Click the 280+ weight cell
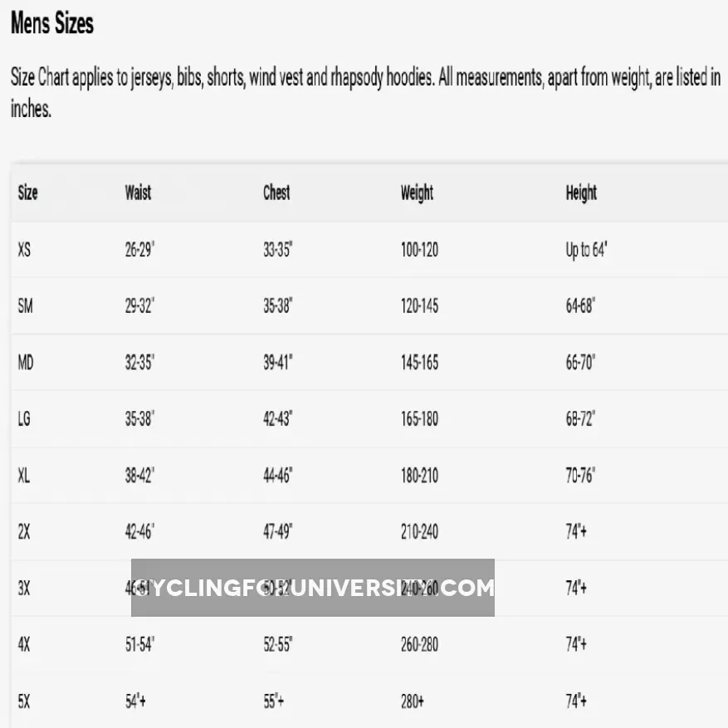Viewport: 728px width, 728px height. pyautogui.click(x=412, y=701)
